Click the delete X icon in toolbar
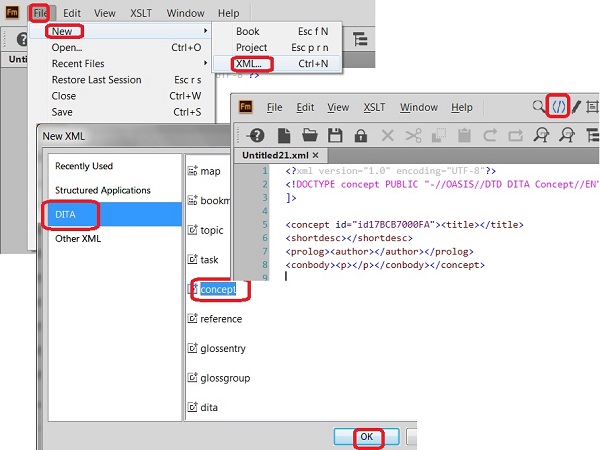600x450 pixels. 388,135
